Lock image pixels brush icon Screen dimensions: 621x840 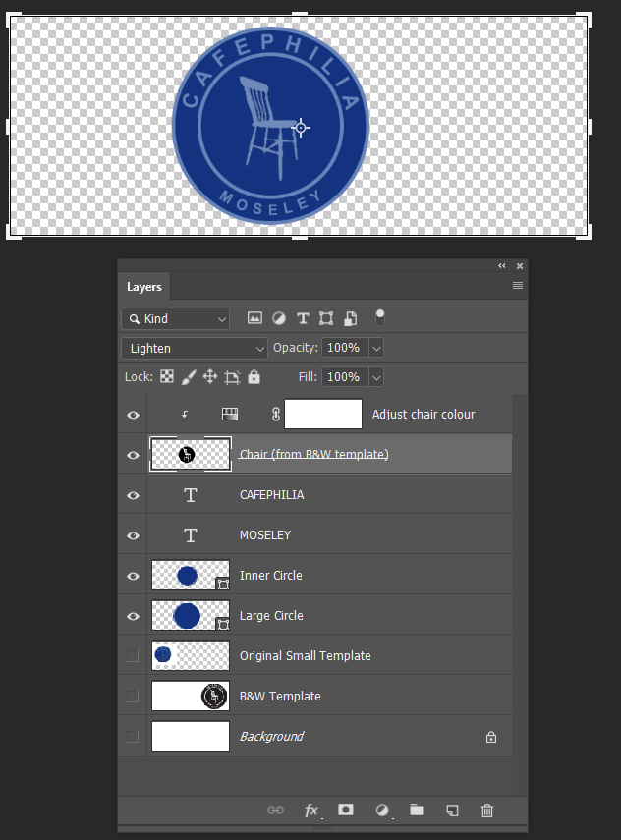pyautogui.click(x=188, y=377)
